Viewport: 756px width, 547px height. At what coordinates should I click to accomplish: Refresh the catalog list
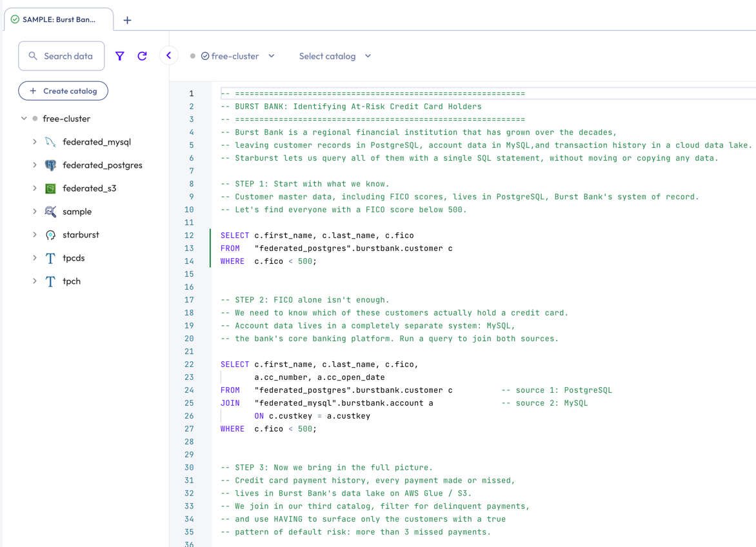coord(142,56)
